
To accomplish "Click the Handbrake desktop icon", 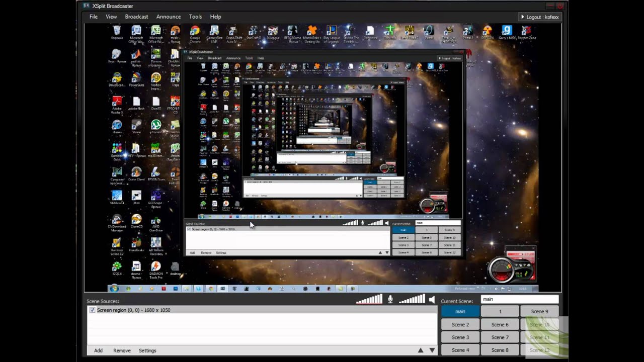I will [x=136, y=244].
